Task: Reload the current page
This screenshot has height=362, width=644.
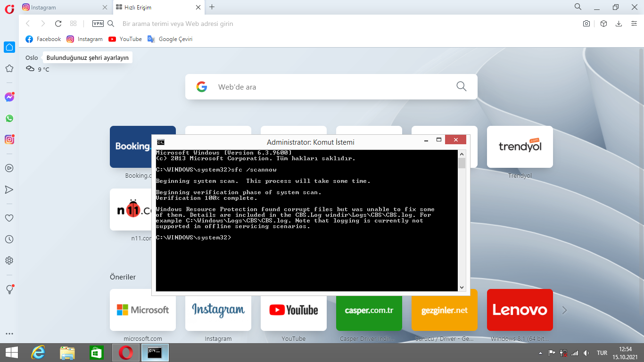Action: tap(58, 24)
